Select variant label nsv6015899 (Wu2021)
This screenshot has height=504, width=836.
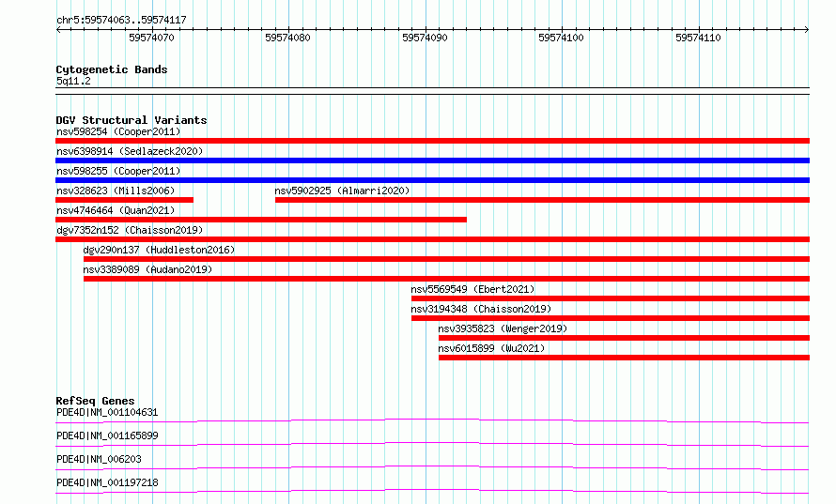pyautogui.click(x=491, y=348)
